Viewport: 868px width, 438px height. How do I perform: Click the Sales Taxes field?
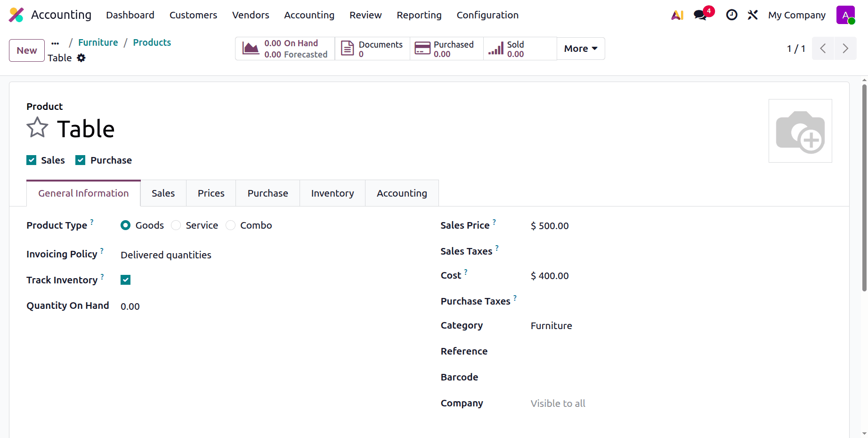pyautogui.click(x=681, y=251)
